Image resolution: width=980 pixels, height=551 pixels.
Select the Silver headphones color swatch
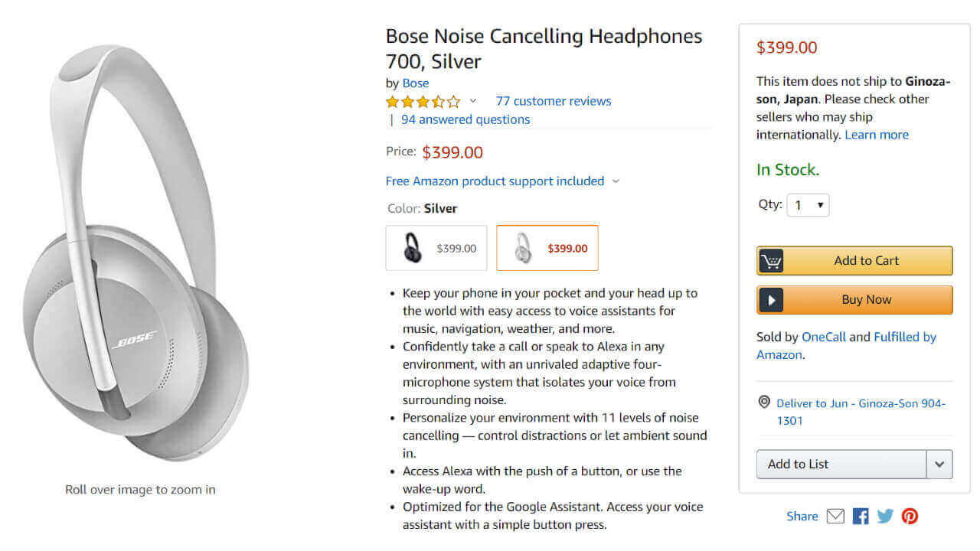point(547,248)
